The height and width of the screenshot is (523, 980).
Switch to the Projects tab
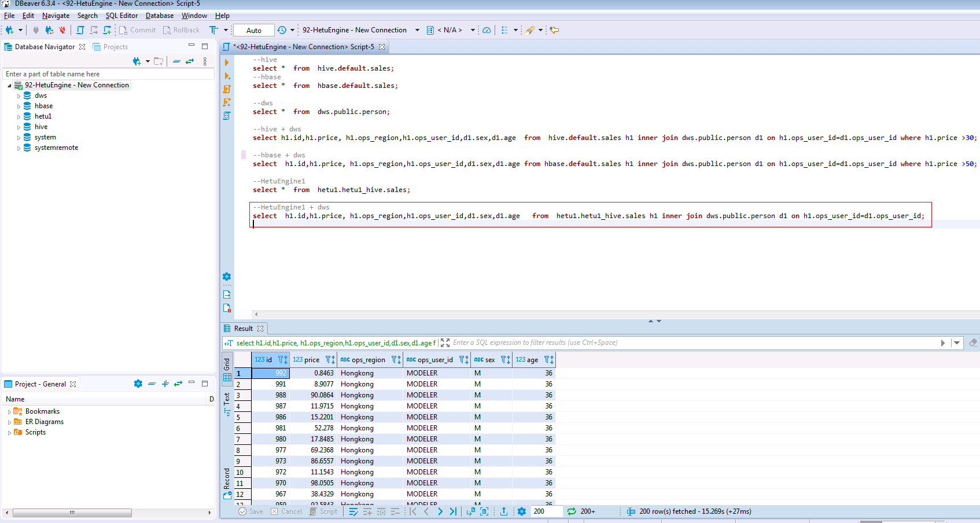pyautogui.click(x=115, y=47)
